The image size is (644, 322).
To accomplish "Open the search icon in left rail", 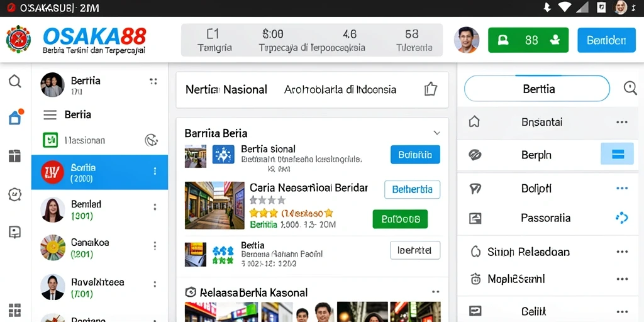I will pyautogui.click(x=15, y=81).
